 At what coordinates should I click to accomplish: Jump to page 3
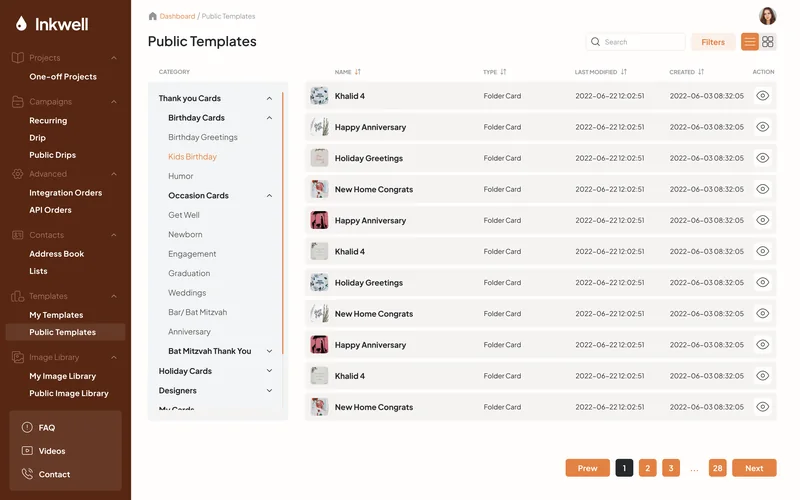coord(671,468)
